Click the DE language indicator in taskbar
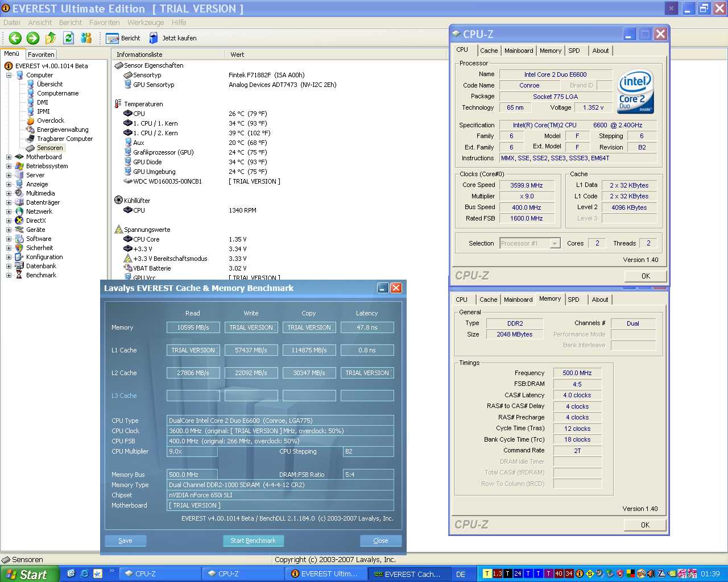Viewport: 728px width, 582px height. point(461,574)
